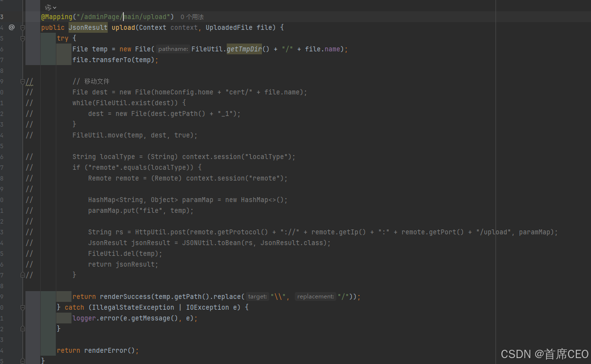
Task: Click the replacement: inlay hint chip
Action: (x=315, y=296)
